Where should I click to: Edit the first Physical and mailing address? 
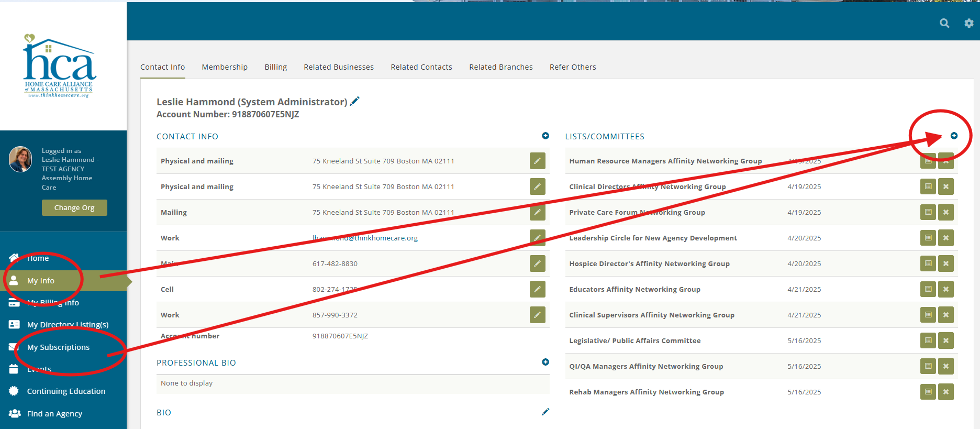click(x=538, y=161)
